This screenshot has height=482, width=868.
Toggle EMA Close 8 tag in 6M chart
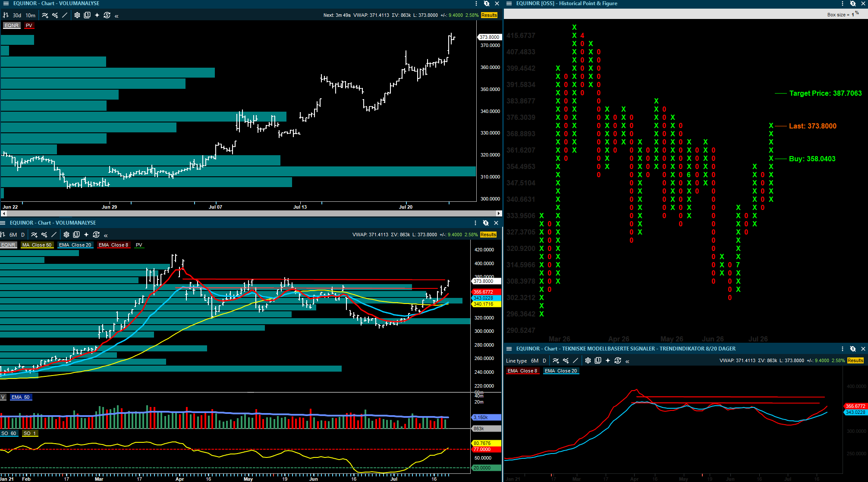(x=113, y=245)
